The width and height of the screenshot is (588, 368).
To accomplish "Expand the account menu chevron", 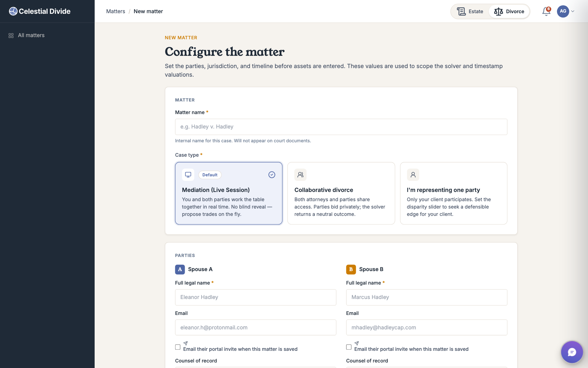I will tap(573, 11).
